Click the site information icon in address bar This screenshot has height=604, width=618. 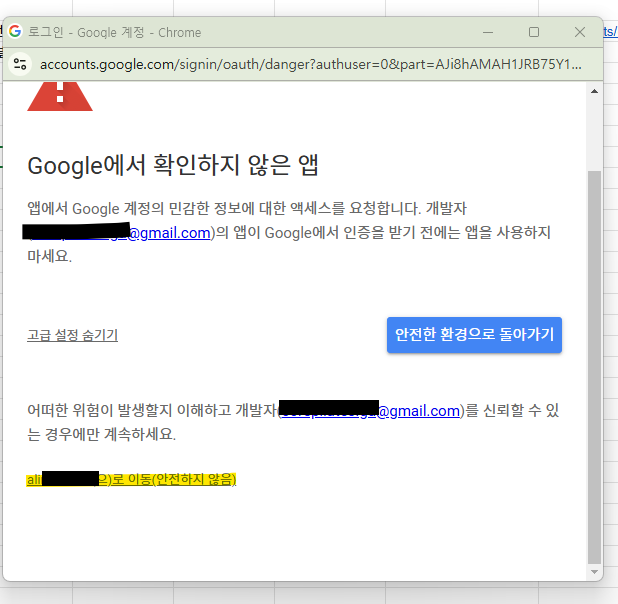20,64
